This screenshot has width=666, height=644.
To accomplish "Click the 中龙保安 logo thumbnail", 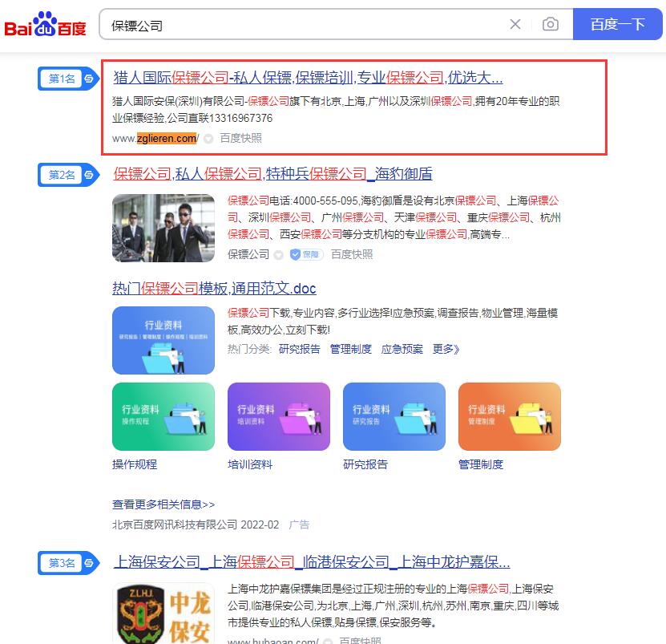I will point(163,614).
